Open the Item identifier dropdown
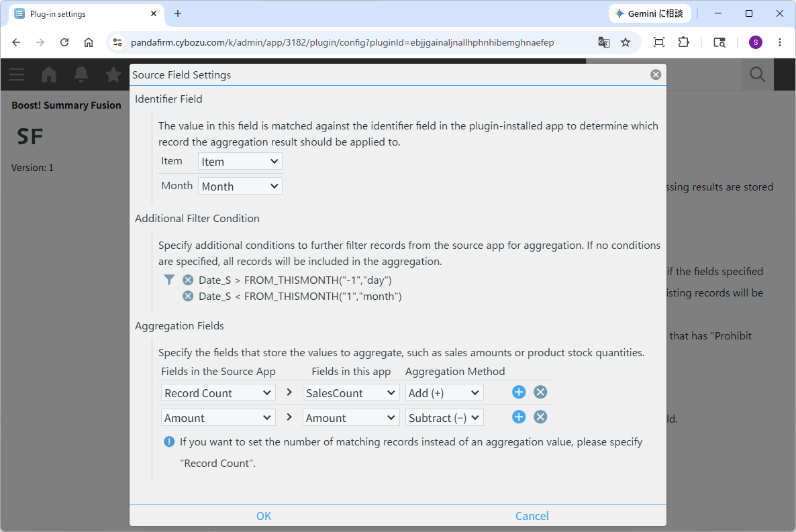The height and width of the screenshot is (532, 796). 240,162
